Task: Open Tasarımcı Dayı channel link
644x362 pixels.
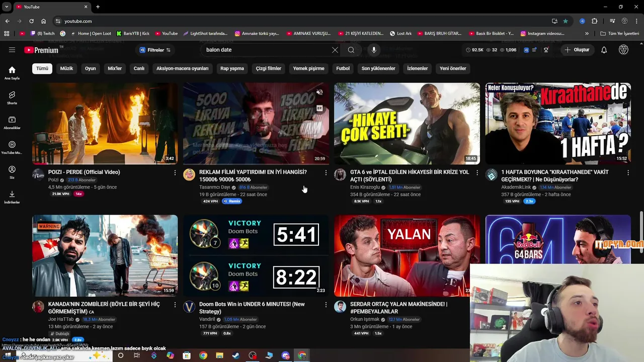Action: click(x=214, y=187)
